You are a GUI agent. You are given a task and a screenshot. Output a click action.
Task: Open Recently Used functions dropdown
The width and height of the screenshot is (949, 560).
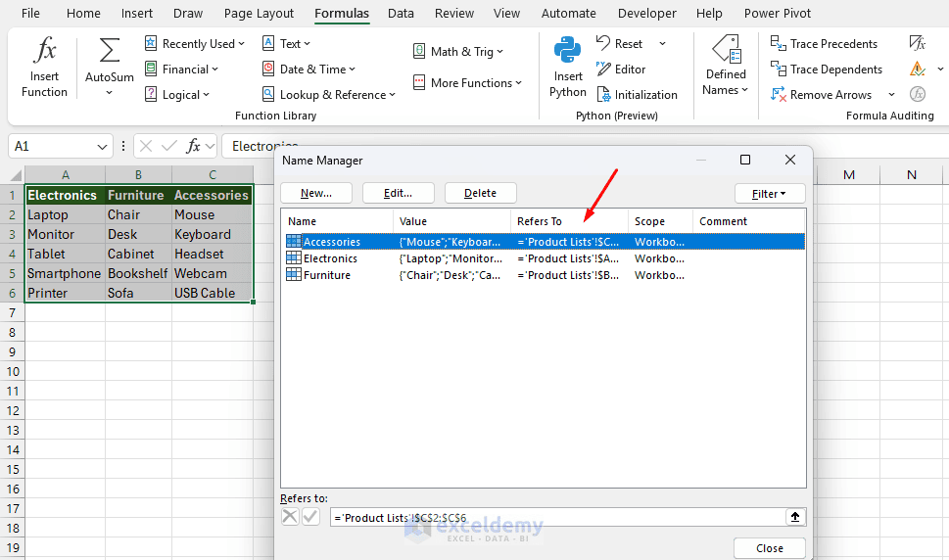pyautogui.click(x=195, y=43)
